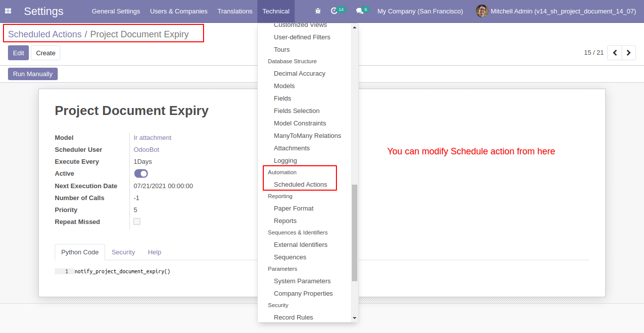
Task: Choose Scheduled Actions under Automation
Action: pyautogui.click(x=301, y=184)
